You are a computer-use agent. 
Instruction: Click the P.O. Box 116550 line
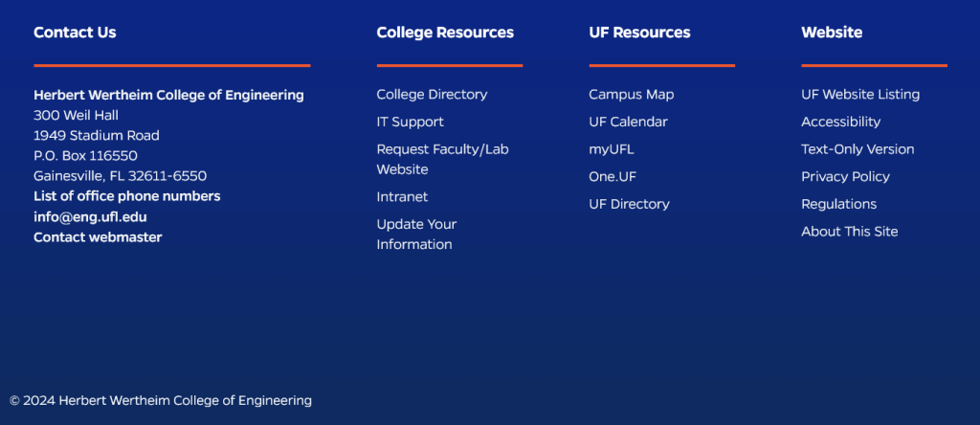pyautogui.click(x=85, y=156)
